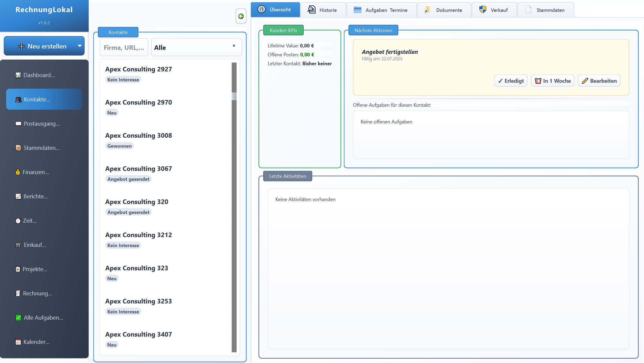The height and width of the screenshot is (363, 644).
Task: Click the small dropdown indicator beside Alle
Action: [234, 46]
